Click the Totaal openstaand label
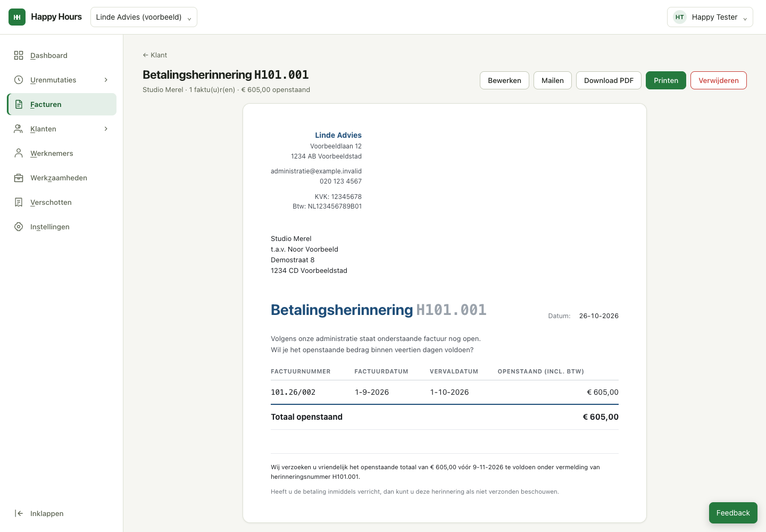 coord(306,417)
